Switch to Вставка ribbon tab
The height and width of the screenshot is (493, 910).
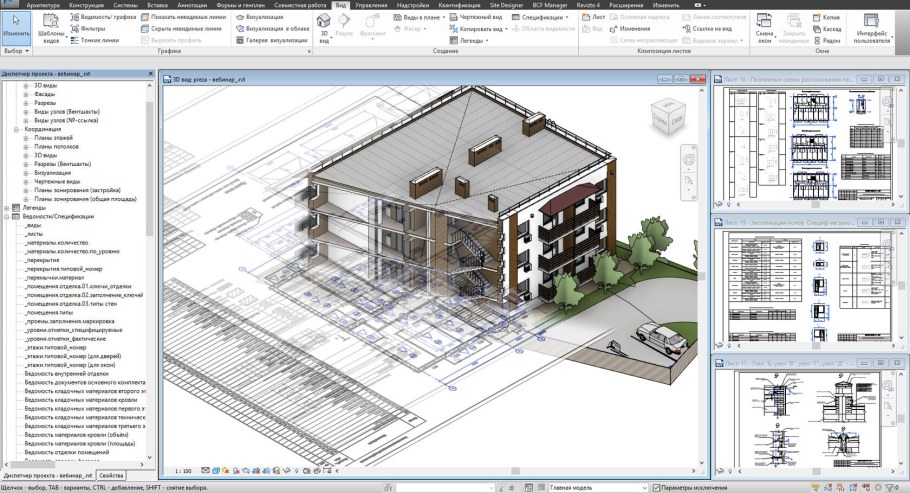click(157, 5)
